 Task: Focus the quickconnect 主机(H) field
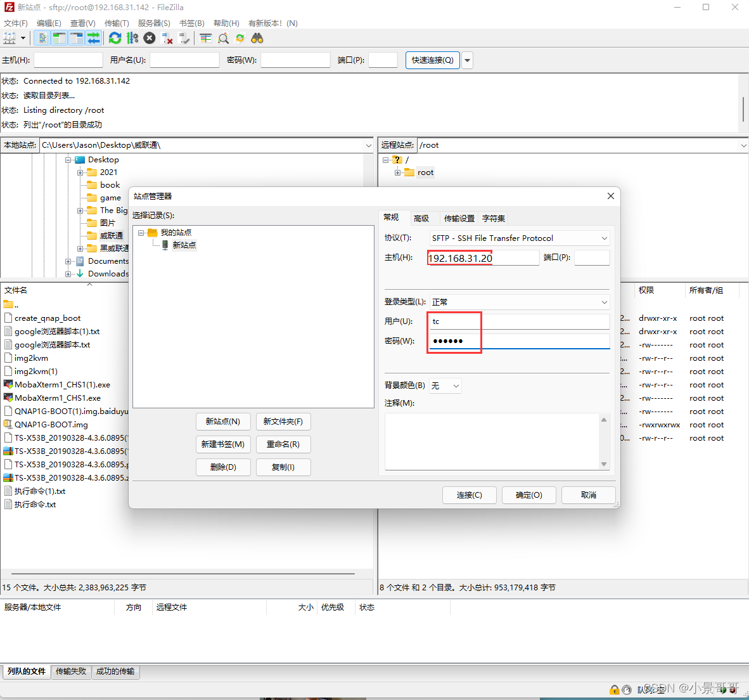coord(68,60)
